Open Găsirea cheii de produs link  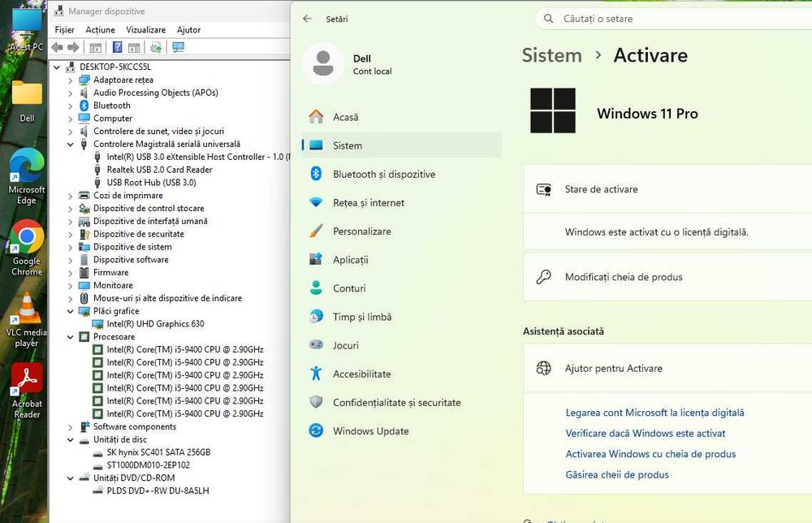point(617,475)
